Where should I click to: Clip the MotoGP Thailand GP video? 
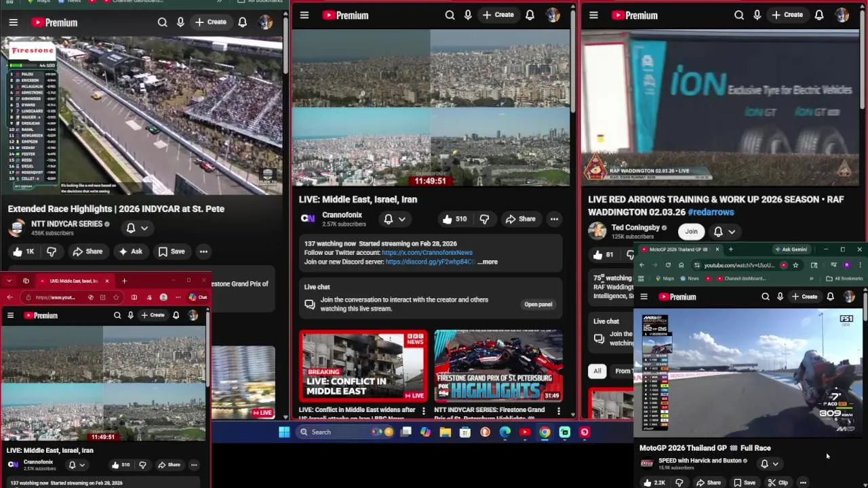pos(778,483)
